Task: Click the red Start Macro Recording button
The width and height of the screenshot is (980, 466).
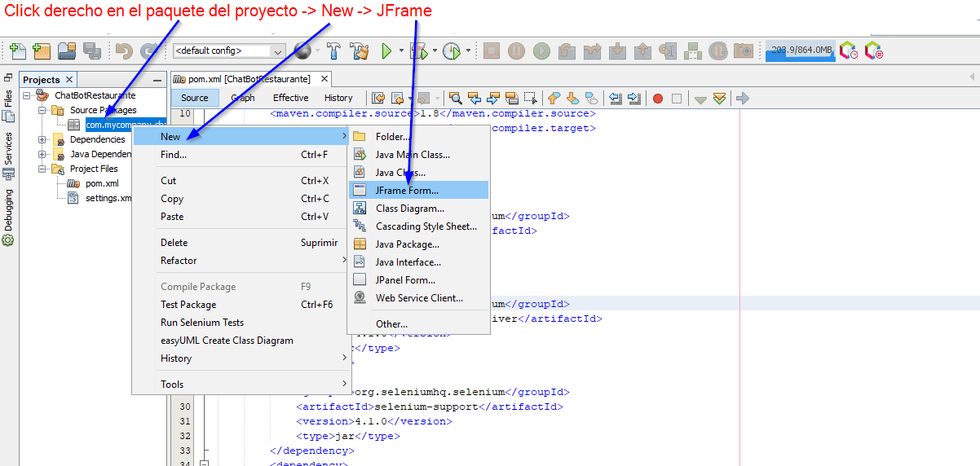Action: (658, 98)
